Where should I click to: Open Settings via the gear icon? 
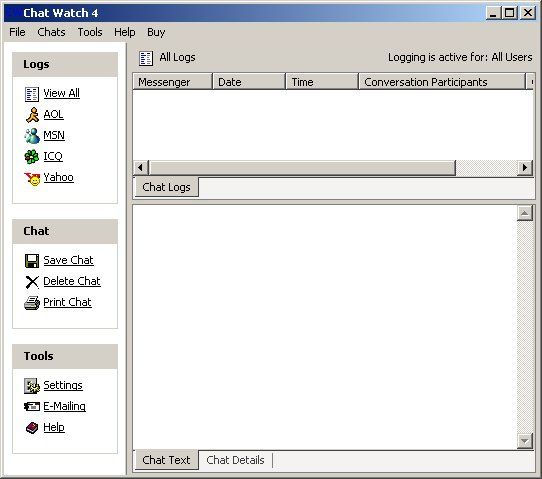pyautogui.click(x=32, y=386)
